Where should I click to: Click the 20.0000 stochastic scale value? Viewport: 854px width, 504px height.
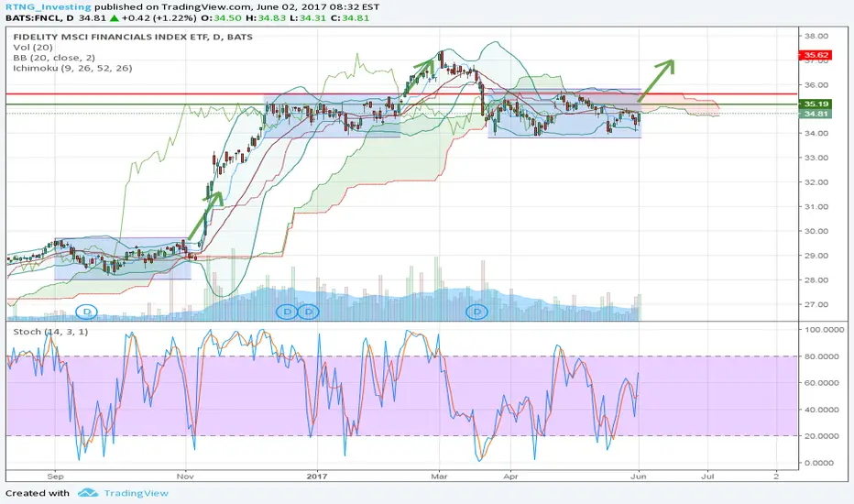pyautogui.click(x=823, y=436)
